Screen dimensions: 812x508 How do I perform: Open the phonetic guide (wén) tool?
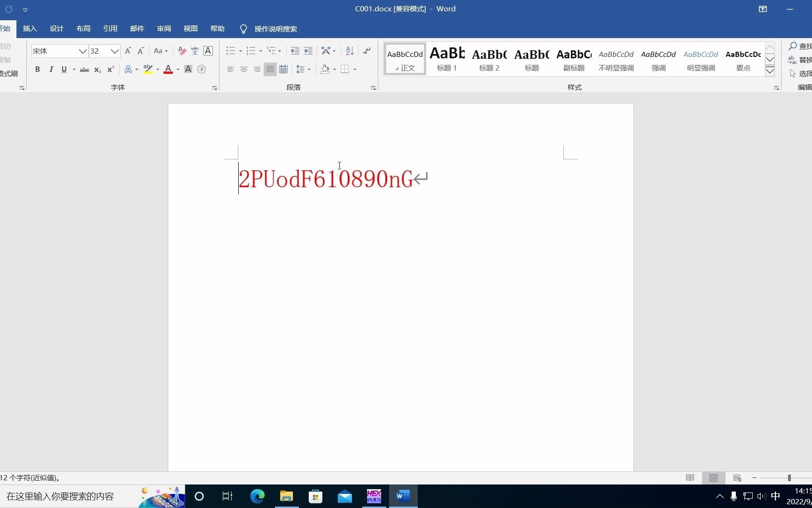pyautogui.click(x=195, y=51)
